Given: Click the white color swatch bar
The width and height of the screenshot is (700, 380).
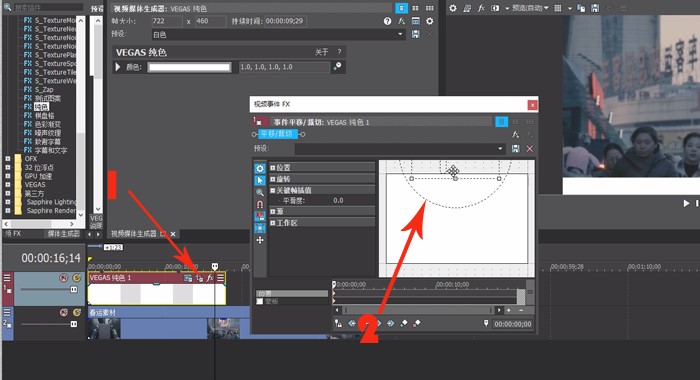Looking at the screenshot, I should 189,67.
